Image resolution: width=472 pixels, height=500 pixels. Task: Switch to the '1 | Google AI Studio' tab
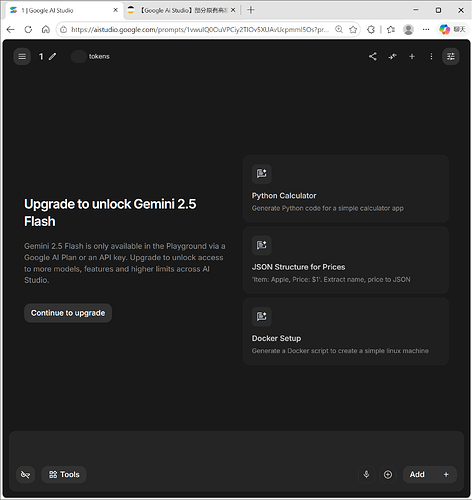[x=63, y=10]
